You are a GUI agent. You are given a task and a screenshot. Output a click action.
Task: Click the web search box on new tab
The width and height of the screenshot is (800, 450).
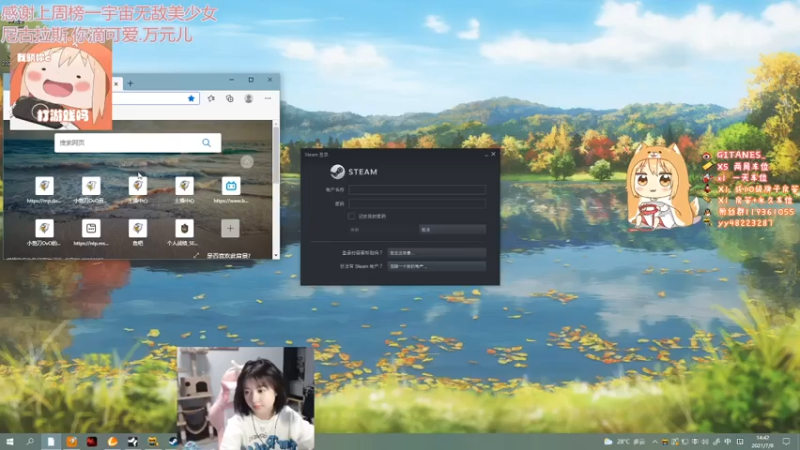pos(138,143)
